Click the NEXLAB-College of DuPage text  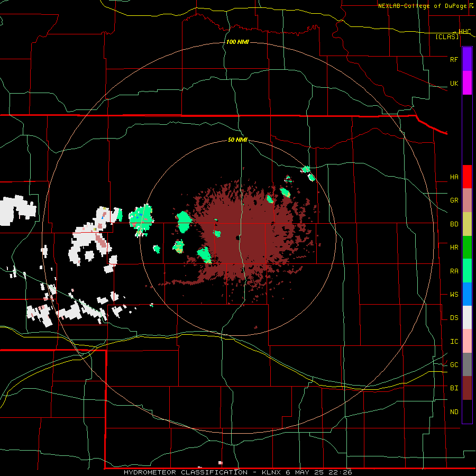pos(423,6)
